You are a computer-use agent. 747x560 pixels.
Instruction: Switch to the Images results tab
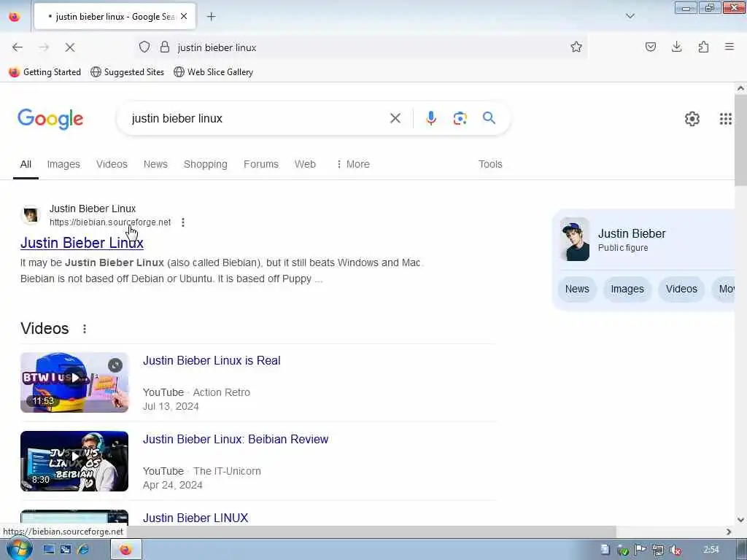tap(63, 164)
